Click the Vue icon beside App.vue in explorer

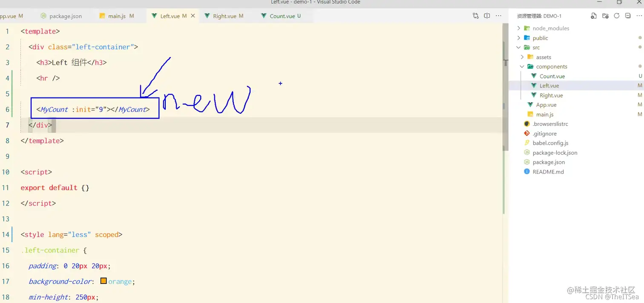[x=530, y=105]
